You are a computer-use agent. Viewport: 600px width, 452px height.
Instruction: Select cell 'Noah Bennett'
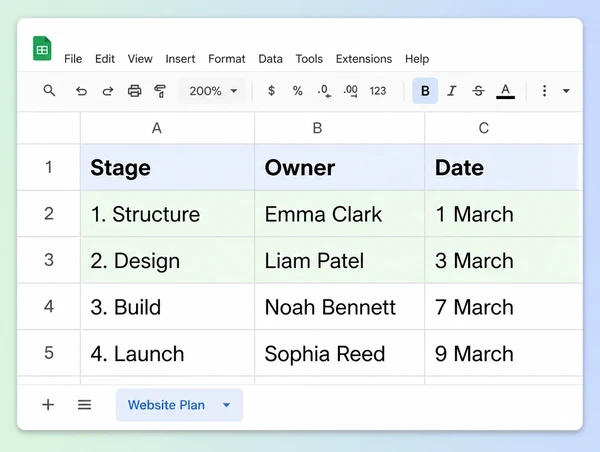[x=339, y=307]
